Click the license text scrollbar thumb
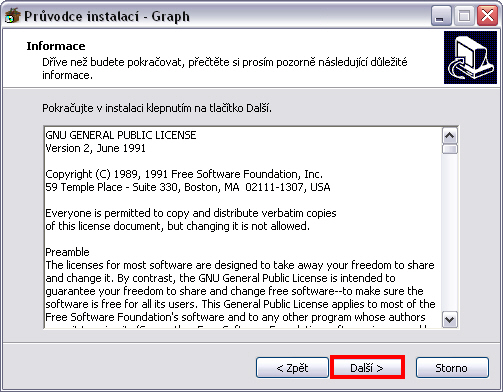The width and height of the screenshot is (503, 392). (x=450, y=149)
